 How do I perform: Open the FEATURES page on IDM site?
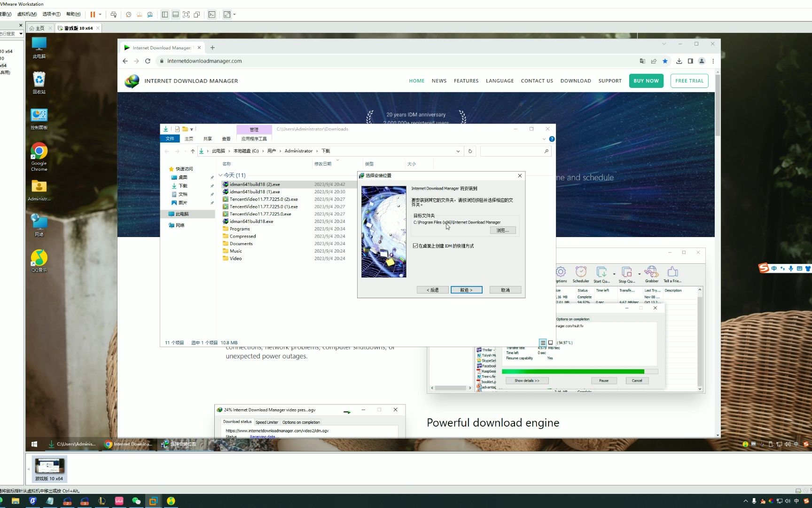pyautogui.click(x=466, y=81)
